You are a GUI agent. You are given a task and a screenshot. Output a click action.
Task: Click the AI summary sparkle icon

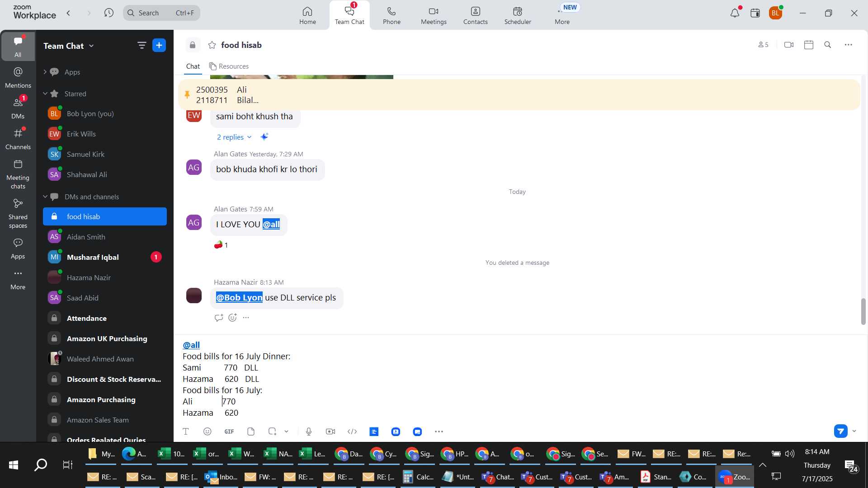point(264,136)
